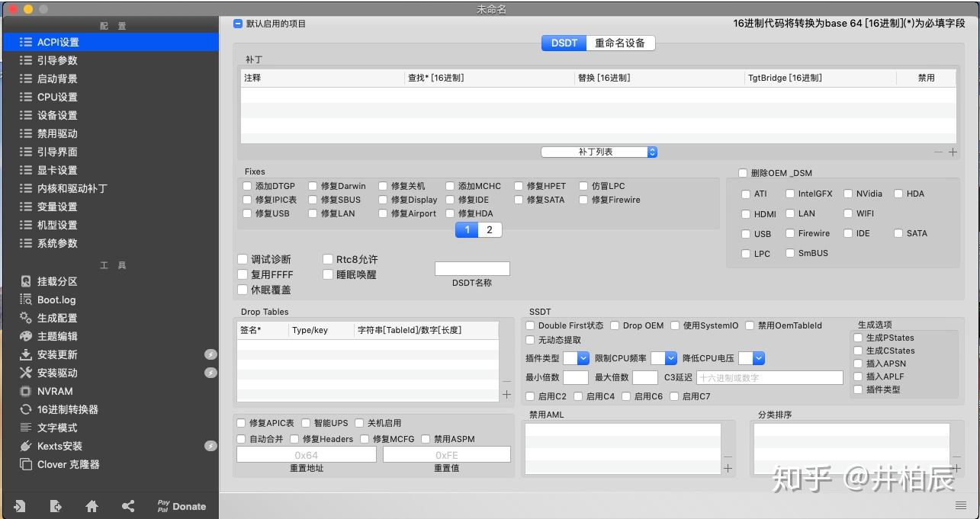Click the C3延迟 input field
Image resolution: width=980 pixels, height=519 pixels.
769,376
